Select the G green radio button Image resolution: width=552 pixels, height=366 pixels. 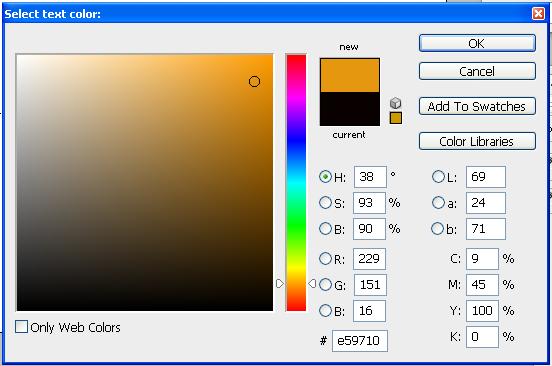pyautogui.click(x=325, y=285)
